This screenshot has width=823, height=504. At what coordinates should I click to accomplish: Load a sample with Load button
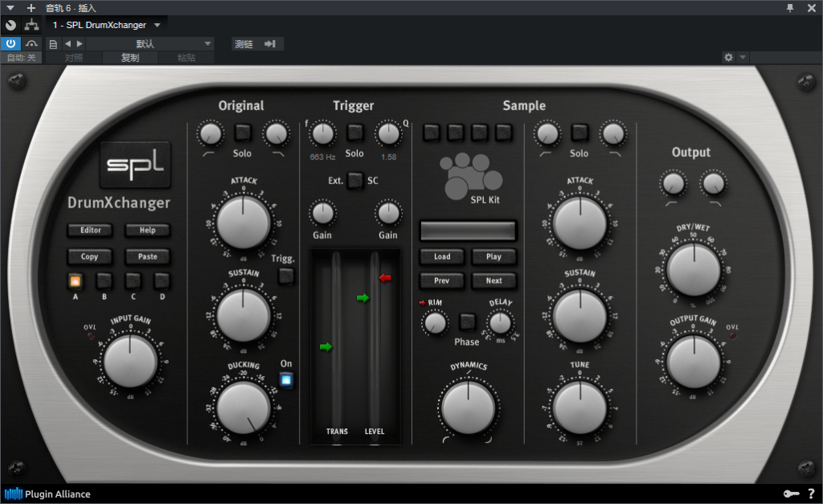(442, 256)
